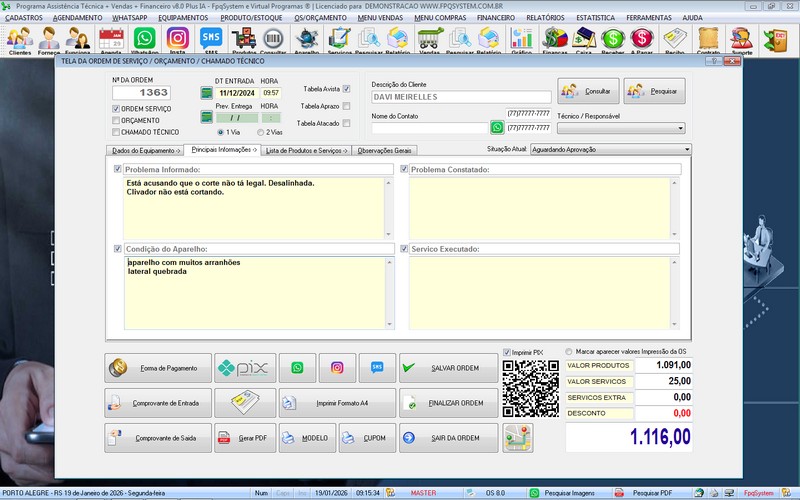Expand the Situação Atual dropdown
This screenshot has height=500, width=800.
[687, 149]
